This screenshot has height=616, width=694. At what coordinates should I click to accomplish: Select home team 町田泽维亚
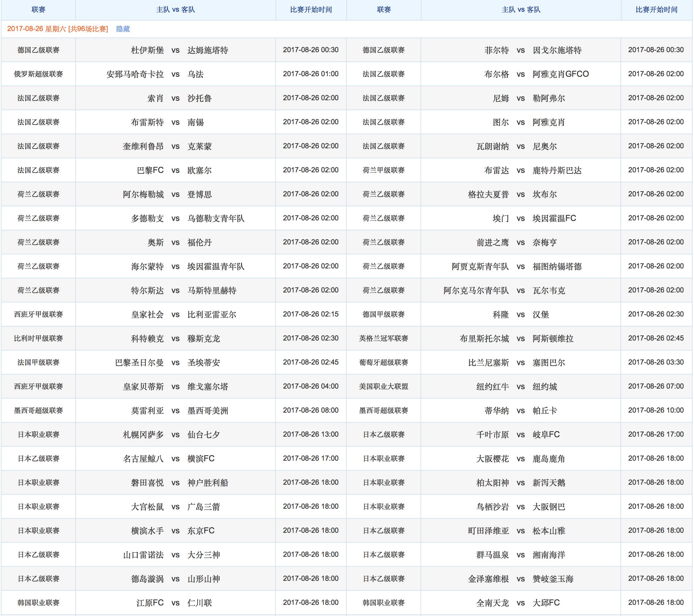point(489,531)
